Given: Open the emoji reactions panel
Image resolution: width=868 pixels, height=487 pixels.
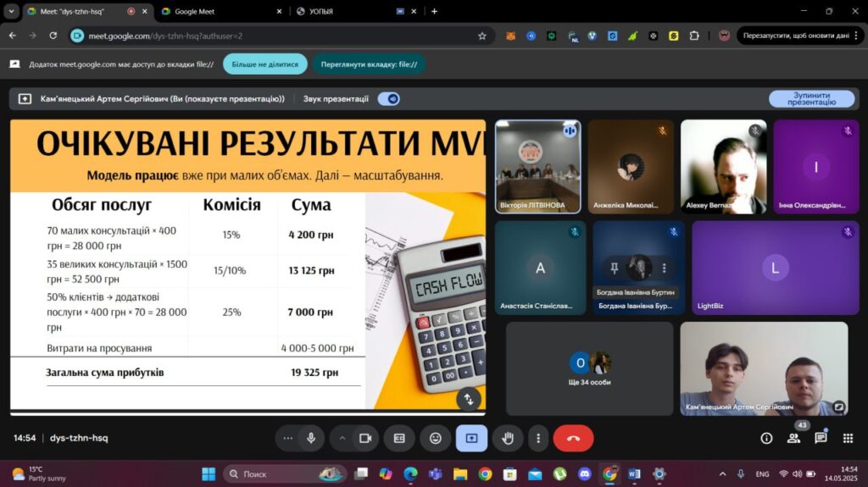Looking at the screenshot, I should tap(436, 438).
